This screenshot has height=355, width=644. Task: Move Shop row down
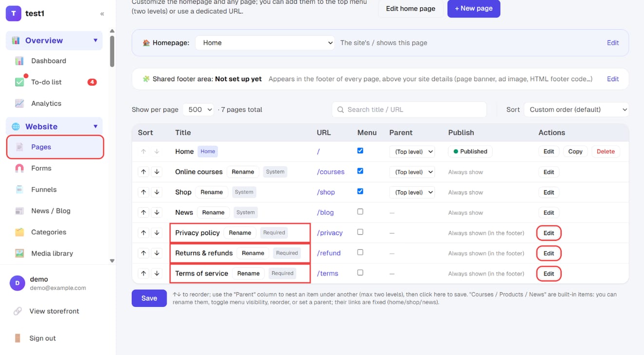[157, 192]
